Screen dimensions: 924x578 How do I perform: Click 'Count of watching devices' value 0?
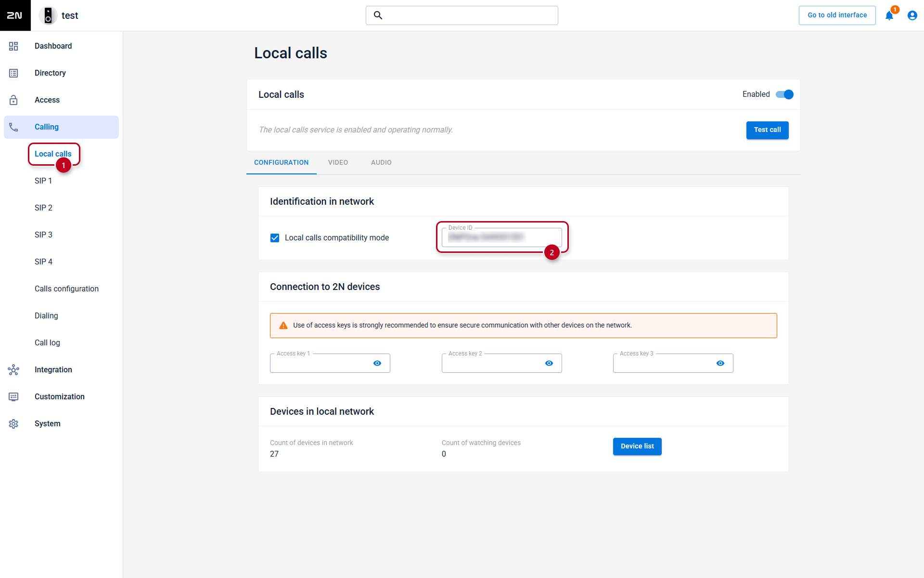444,454
